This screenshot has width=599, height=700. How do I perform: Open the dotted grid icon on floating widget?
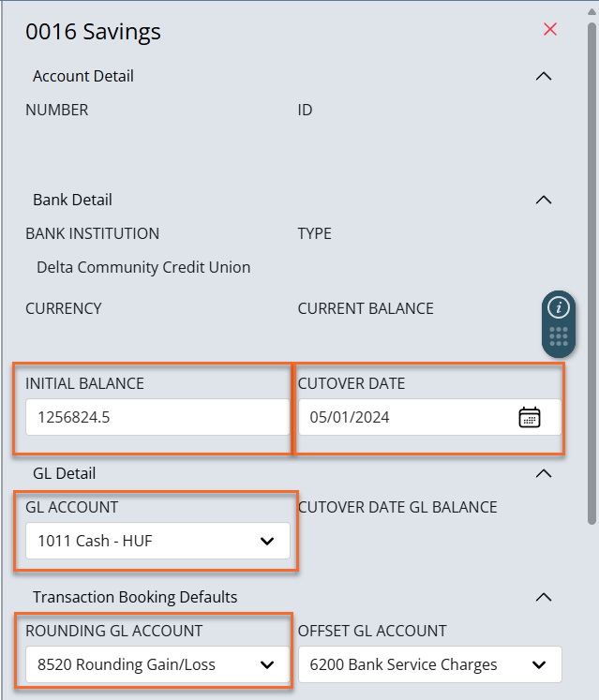click(x=559, y=336)
